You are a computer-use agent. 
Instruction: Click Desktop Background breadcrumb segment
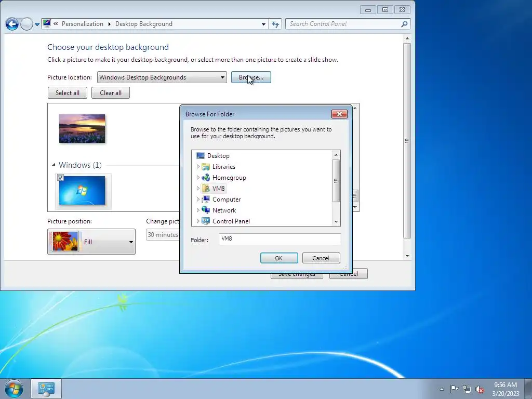tap(144, 24)
